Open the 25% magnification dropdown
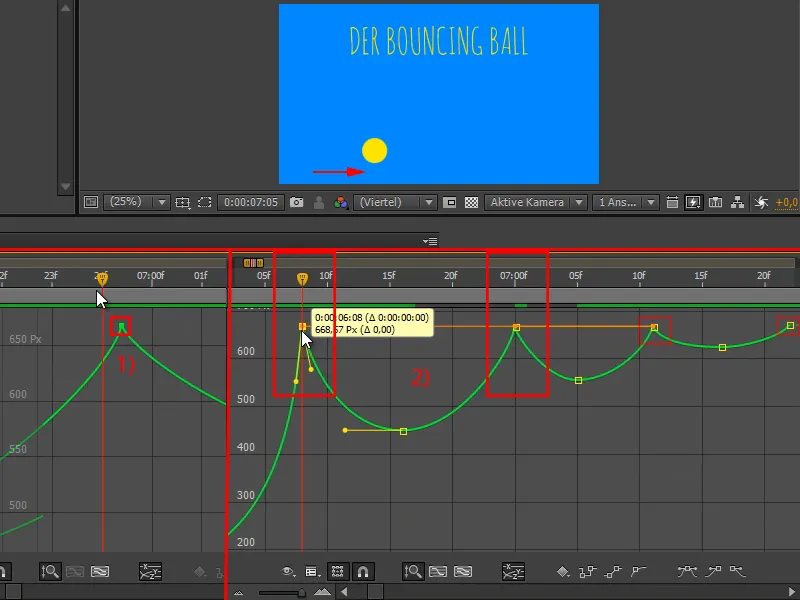 (135, 202)
